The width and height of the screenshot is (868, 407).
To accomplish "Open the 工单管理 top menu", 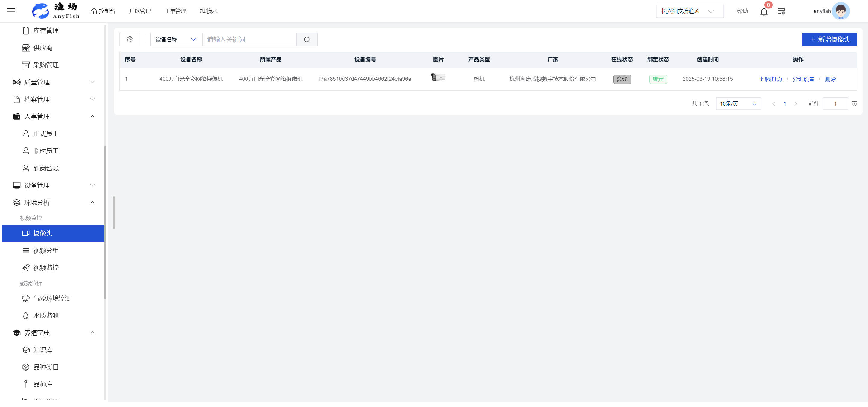I will click(175, 11).
